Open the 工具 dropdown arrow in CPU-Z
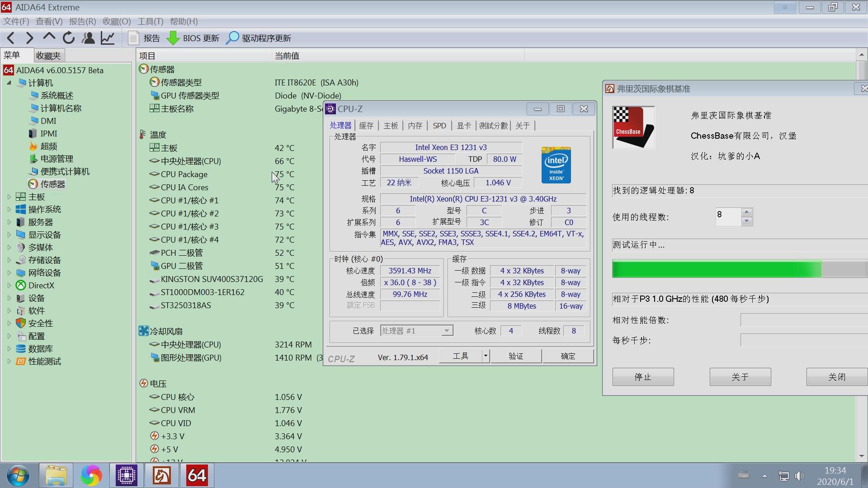The height and width of the screenshot is (488, 868). tap(486, 357)
